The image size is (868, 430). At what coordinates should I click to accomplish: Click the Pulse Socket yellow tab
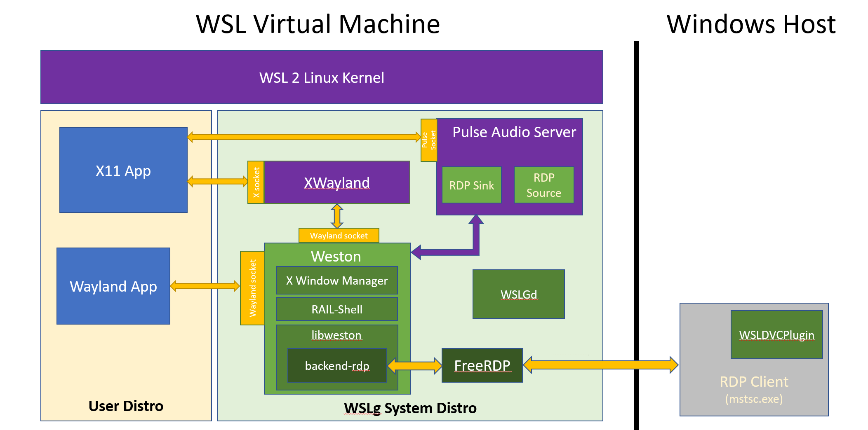[429, 140]
